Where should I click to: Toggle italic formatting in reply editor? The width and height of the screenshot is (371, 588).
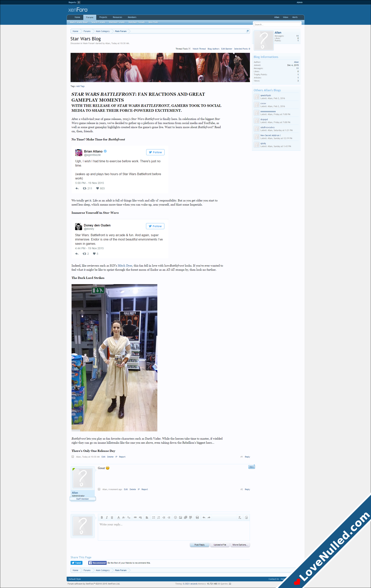pyautogui.click(x=107, y=517)
